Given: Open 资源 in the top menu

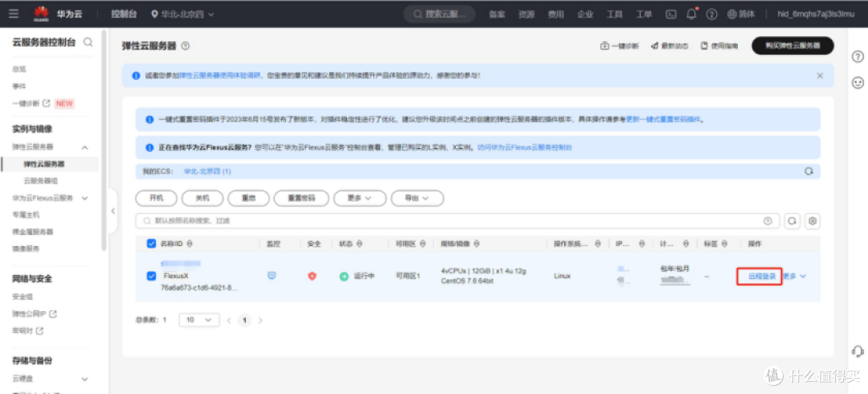Looking at the screenshot, I should [x=526, y=14].
